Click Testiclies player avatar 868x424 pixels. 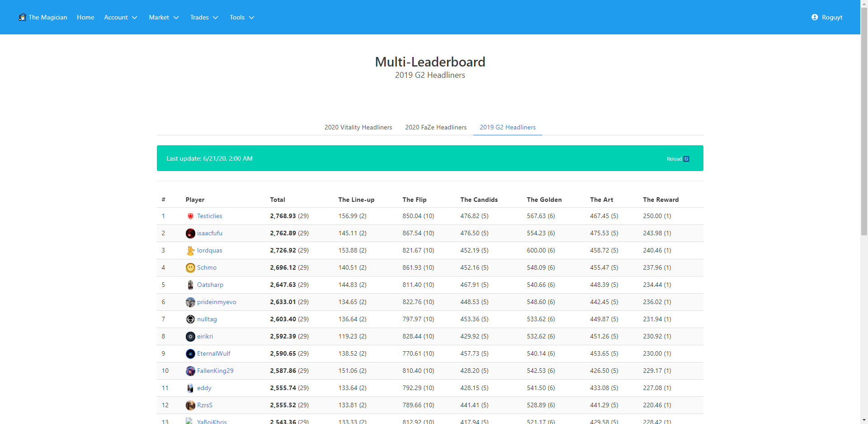(x=190, y=216)
